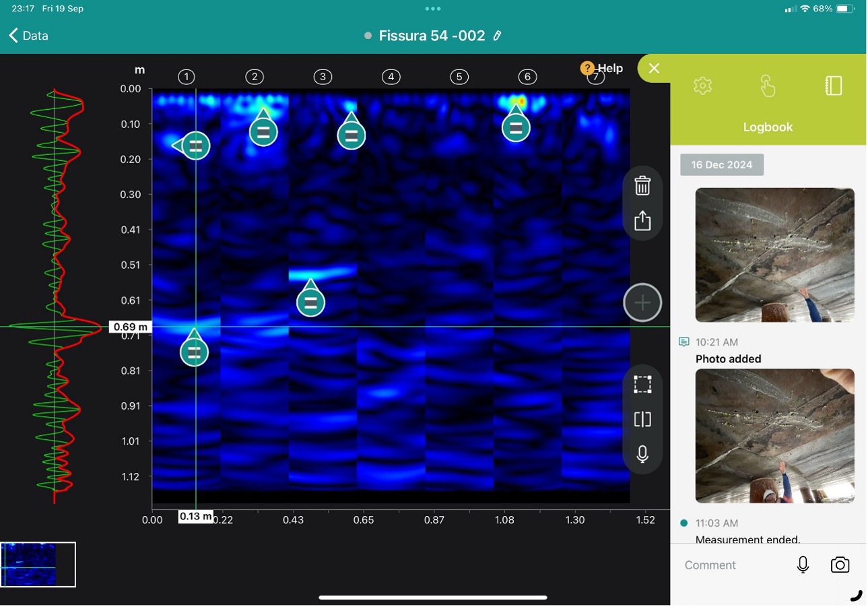Tap the Comment input field
The image size is (868, 607).
(731, 565)
